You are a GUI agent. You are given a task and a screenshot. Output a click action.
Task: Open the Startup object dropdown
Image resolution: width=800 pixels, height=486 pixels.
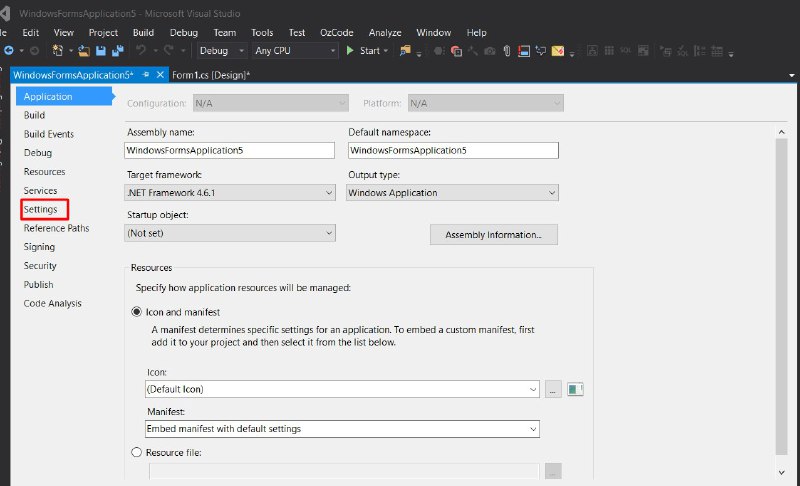click(x=230, y=233)
